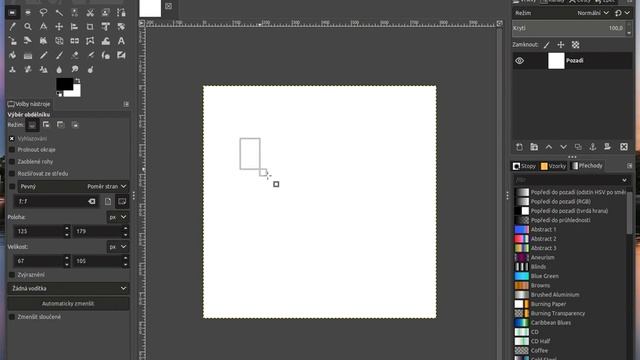Select the Free Select lasso tool
The width and height of the screenshot is (640, 360).
click(x=43, y=13)
